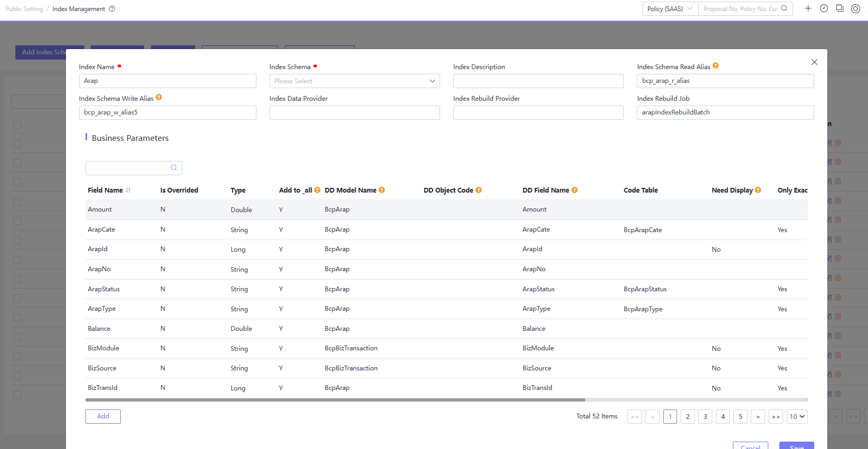
Task: Click the search icon in Business Parameters filter
Action: (174, 168)
